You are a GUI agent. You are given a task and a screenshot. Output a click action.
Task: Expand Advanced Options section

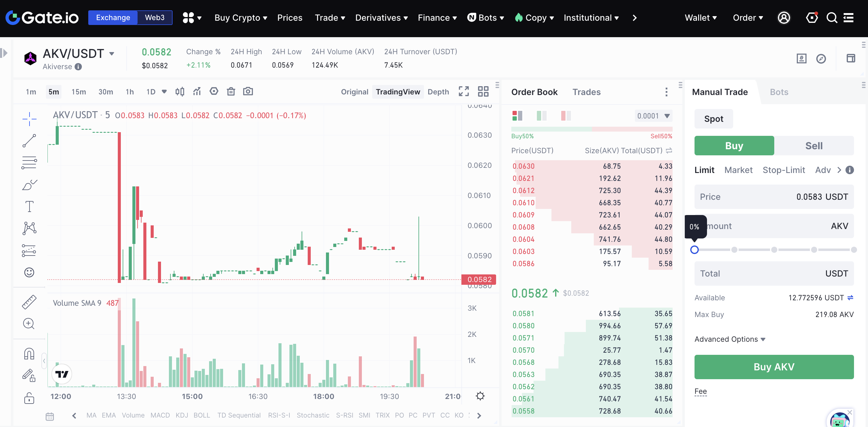click(x=730, y=339)
